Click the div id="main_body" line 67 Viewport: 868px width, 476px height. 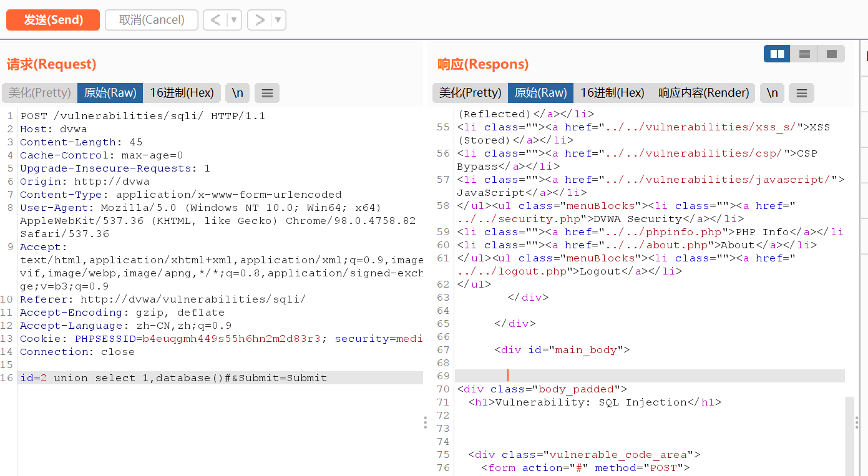[x=562, y=350]
